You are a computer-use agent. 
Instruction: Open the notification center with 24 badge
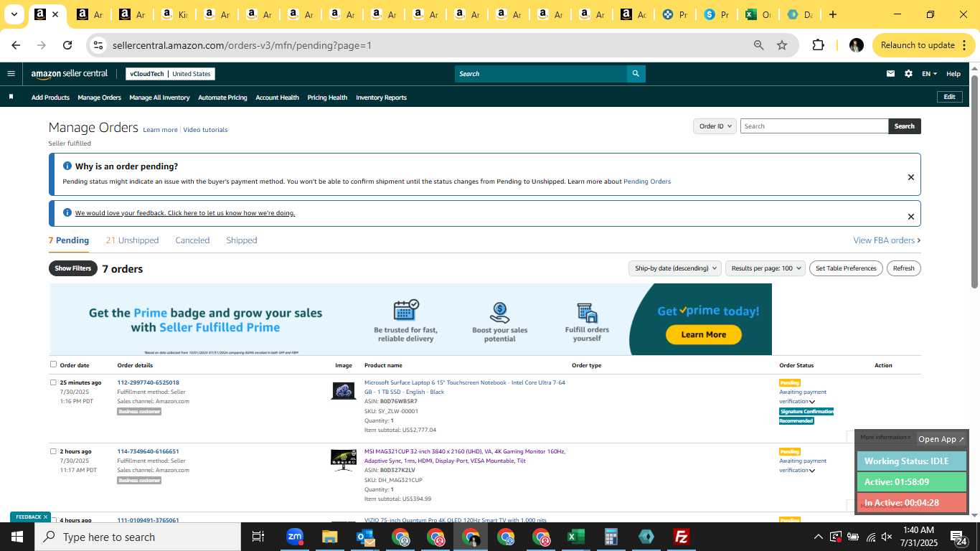(959, 537)
